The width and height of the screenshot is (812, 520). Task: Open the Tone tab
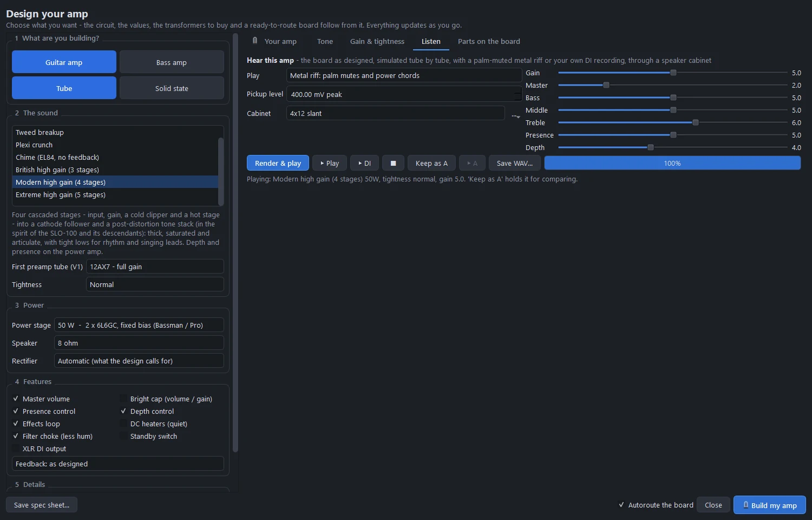pyautogui.click(x=325, y=41)
